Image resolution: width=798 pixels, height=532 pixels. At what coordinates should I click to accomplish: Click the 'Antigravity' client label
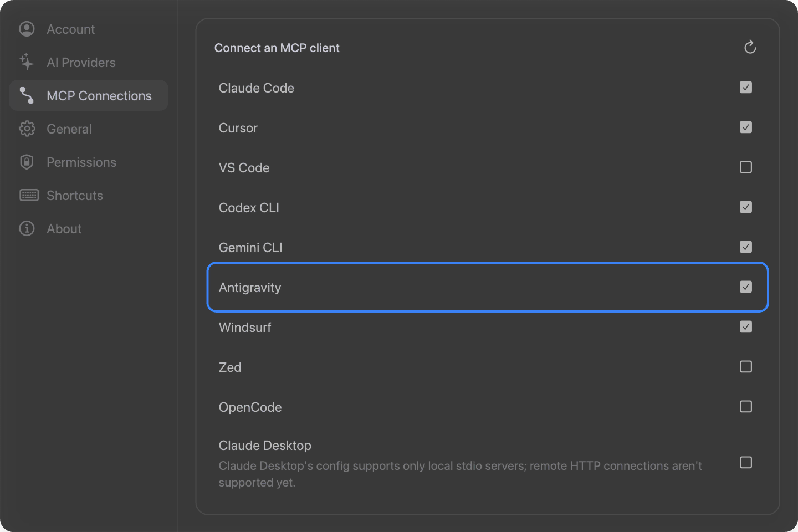pyautogui.click(x=250, y=288)
